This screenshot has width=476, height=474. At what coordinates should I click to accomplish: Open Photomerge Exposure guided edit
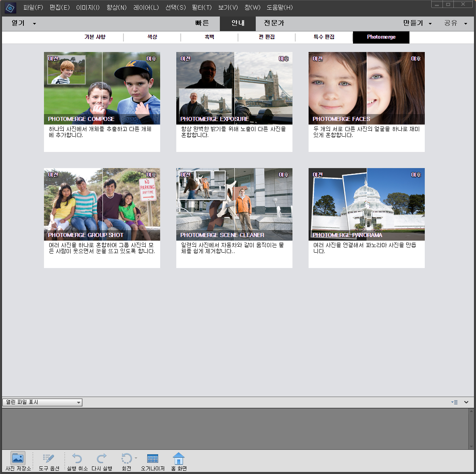point(234,88)
